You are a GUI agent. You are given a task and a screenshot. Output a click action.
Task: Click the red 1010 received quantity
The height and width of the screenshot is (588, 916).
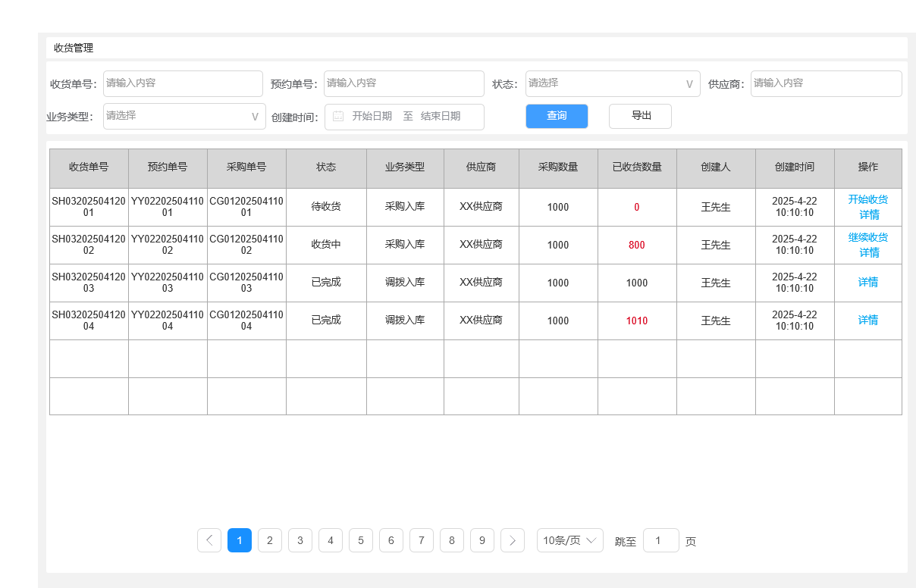[637, 321]
